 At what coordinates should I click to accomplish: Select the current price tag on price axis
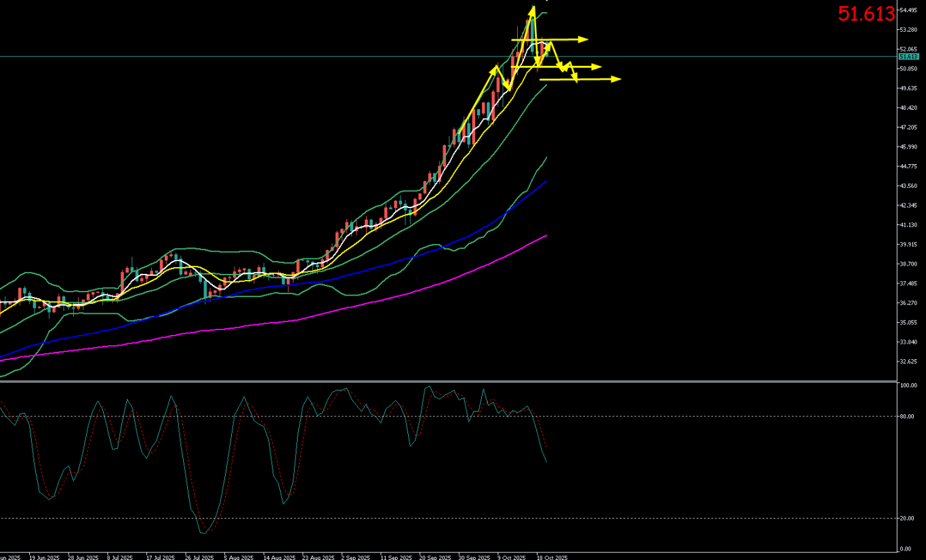[x=908, y=57]
